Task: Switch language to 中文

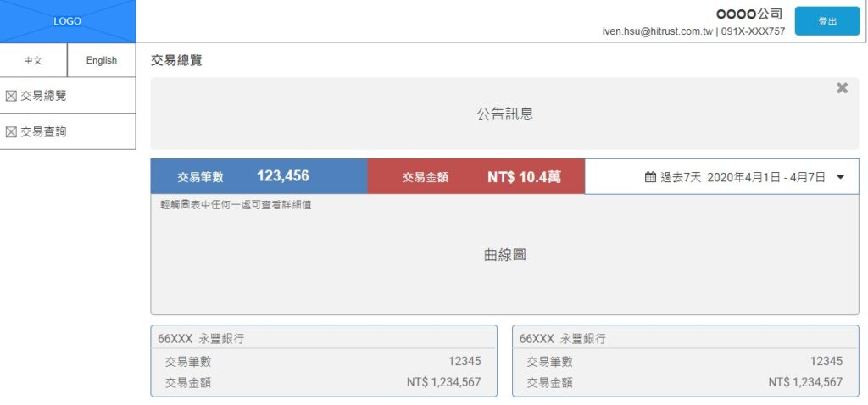Action: click(x=33, y=60)
